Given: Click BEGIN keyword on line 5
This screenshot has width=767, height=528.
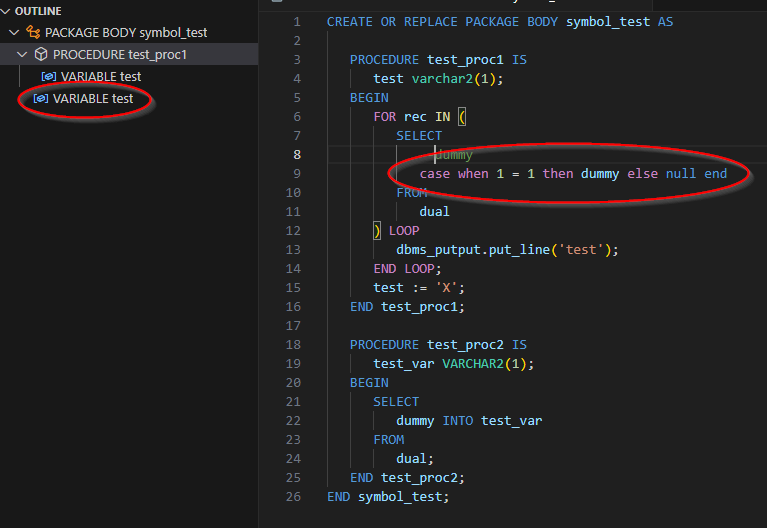Looking at the screenshot, I should (x=369, y=98).
